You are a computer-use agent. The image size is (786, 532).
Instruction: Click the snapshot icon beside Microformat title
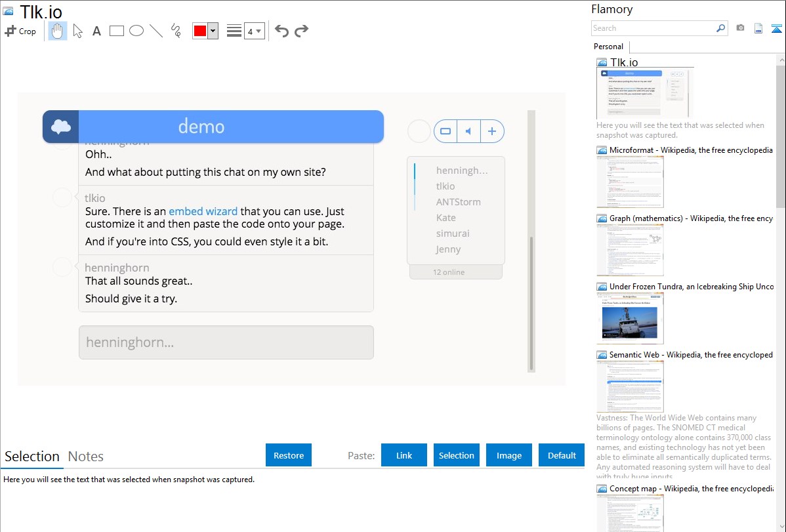click(x=602, y=150)
